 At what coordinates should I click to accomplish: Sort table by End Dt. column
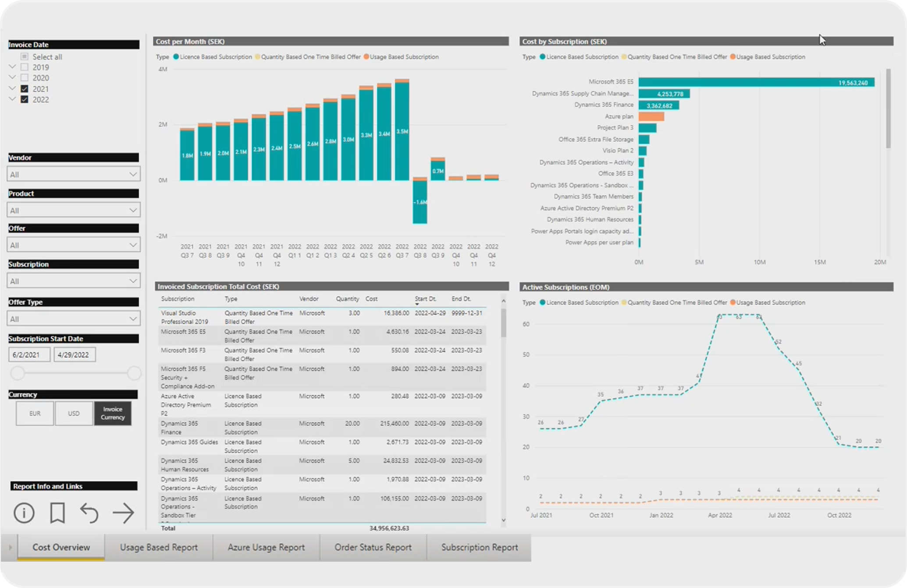461,299
